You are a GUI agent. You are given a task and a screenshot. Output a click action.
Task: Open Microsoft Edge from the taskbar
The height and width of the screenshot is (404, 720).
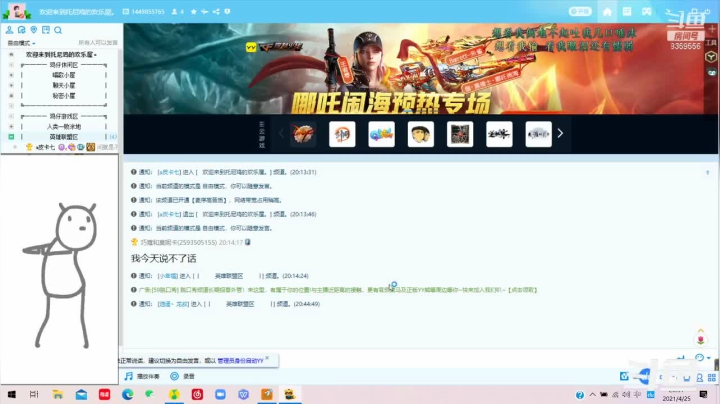(128, 394)
